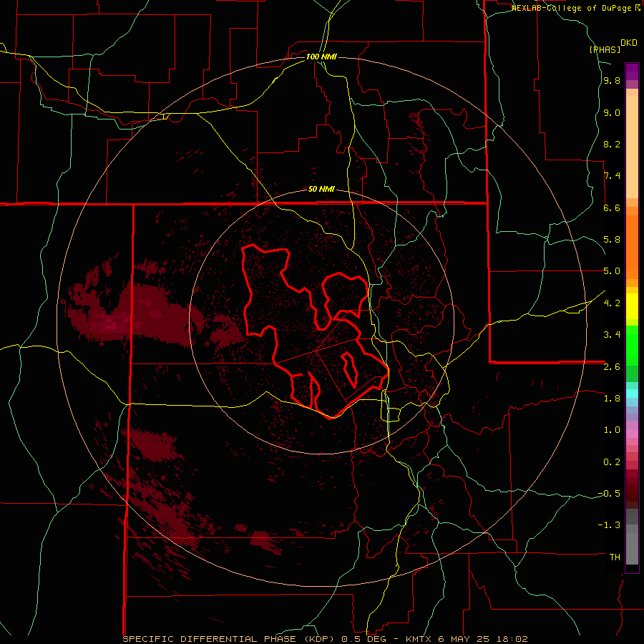Click the 50 NMI range ring label
644x644 pixels.
pyautogui.click(x=321, y=190)
